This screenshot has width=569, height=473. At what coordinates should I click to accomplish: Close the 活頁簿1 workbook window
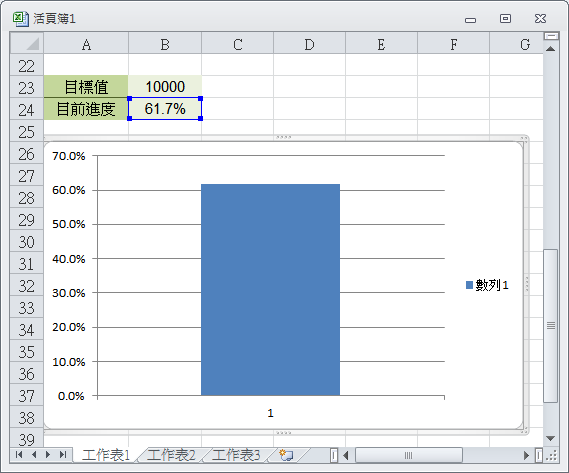click(540, 19)
